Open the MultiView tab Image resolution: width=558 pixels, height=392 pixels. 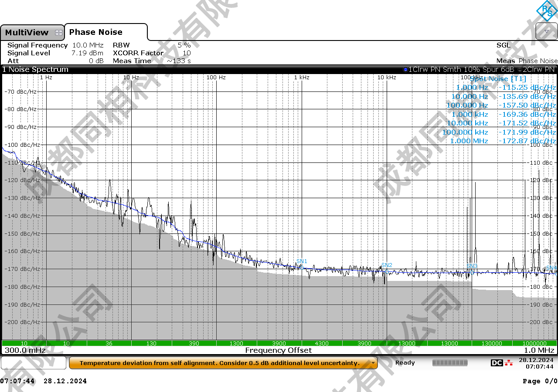pyautogui.click(x=27, y=33)
